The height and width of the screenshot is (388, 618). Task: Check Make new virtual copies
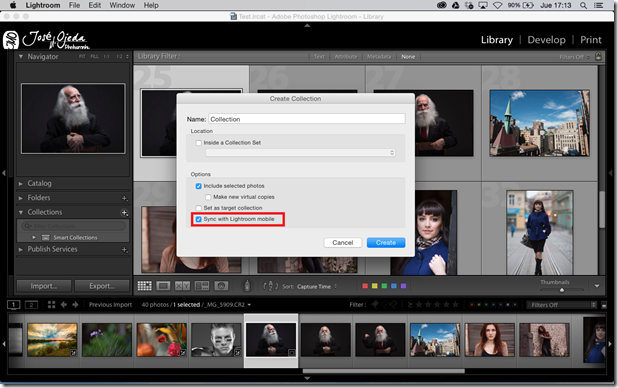tap(208, 197)
